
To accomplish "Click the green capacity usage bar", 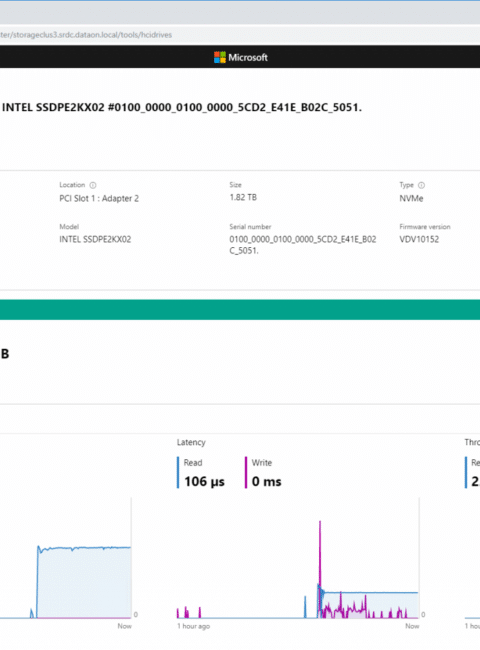I will [x=240, y=310].
